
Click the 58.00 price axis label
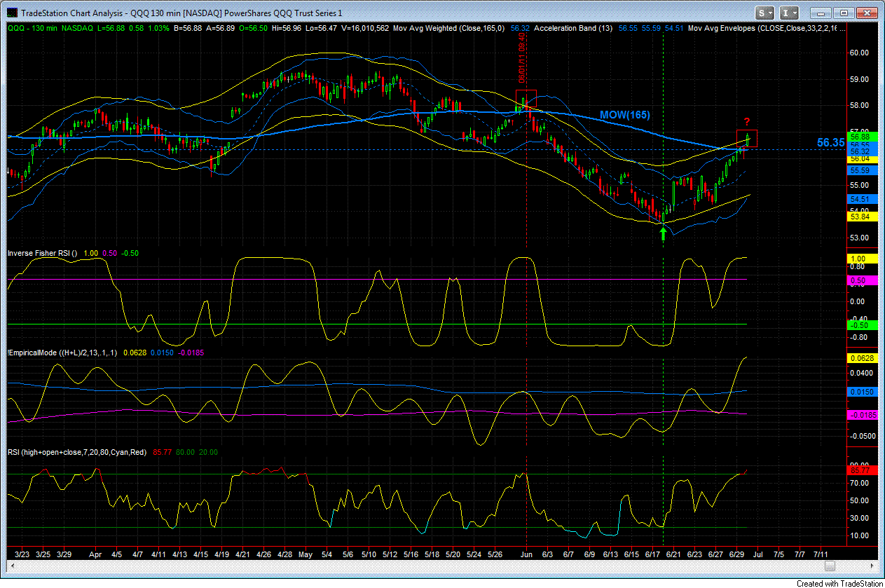(x=859, y=105)
